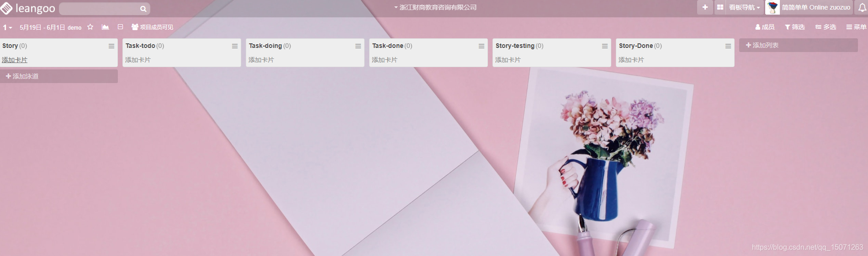Click 添加卡片 in the Task-done list
Screen dimensions: 868x256
pos(385,60)
